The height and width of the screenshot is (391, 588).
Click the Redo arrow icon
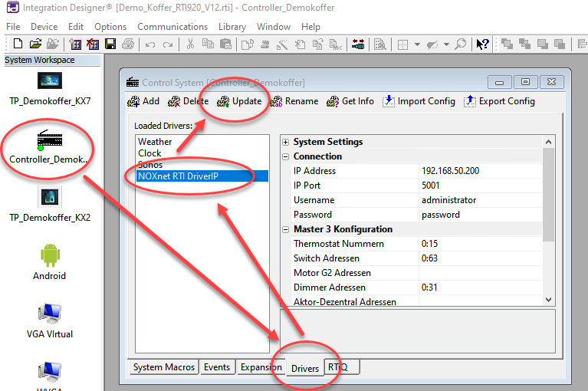coord(168,44)
